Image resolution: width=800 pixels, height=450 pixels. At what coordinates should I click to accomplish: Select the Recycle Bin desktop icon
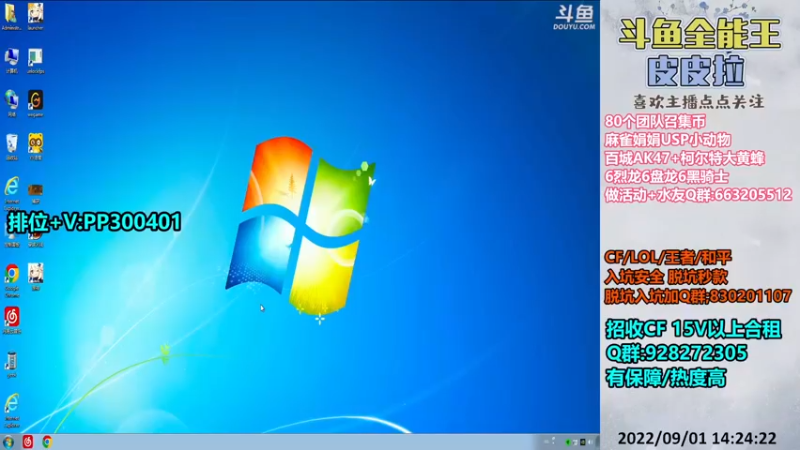[x=11, y=147]
